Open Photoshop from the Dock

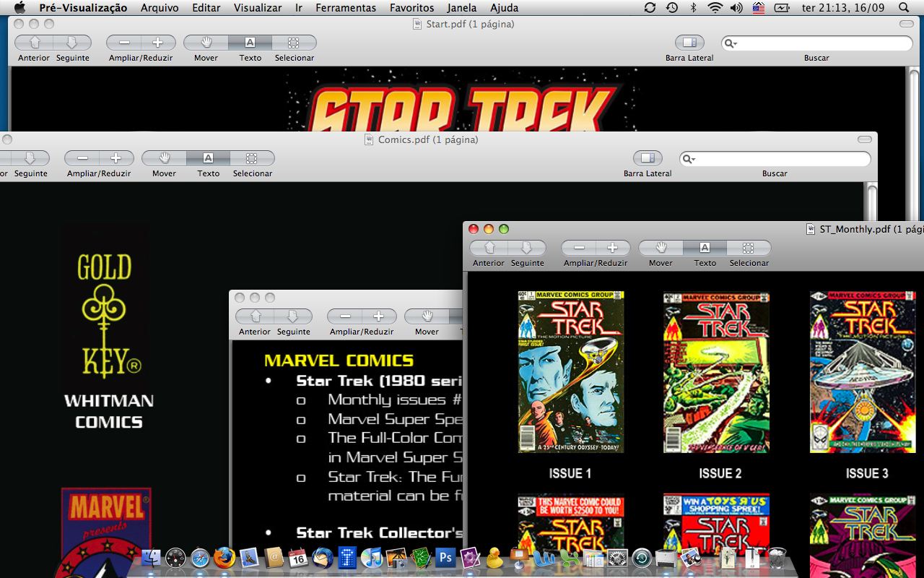[x=445, y=557]
